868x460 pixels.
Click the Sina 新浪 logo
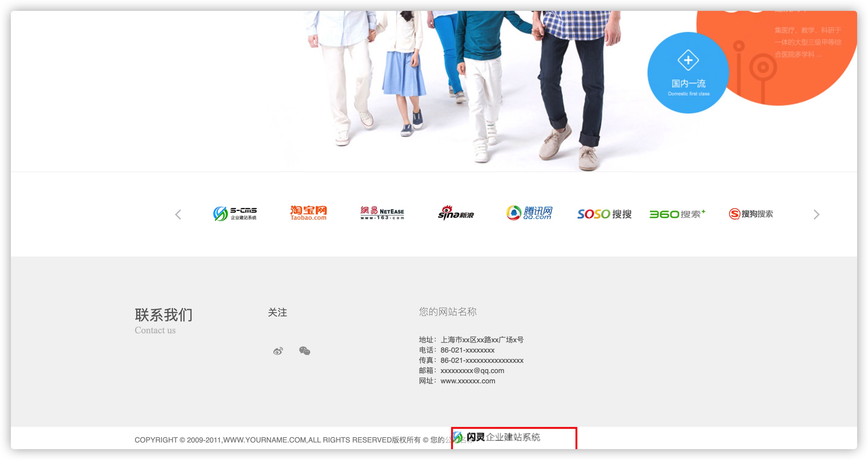click(455, 213)
